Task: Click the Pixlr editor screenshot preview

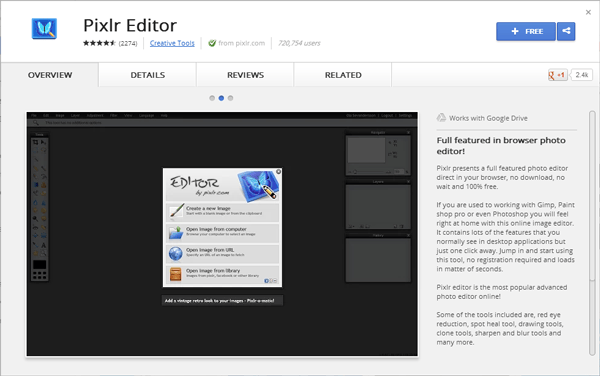Action: click(222, 234)
